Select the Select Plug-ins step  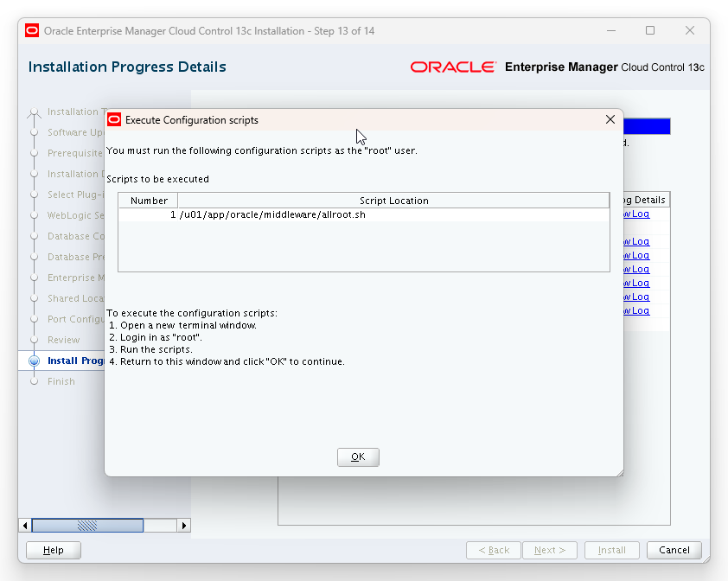point(76,195)
